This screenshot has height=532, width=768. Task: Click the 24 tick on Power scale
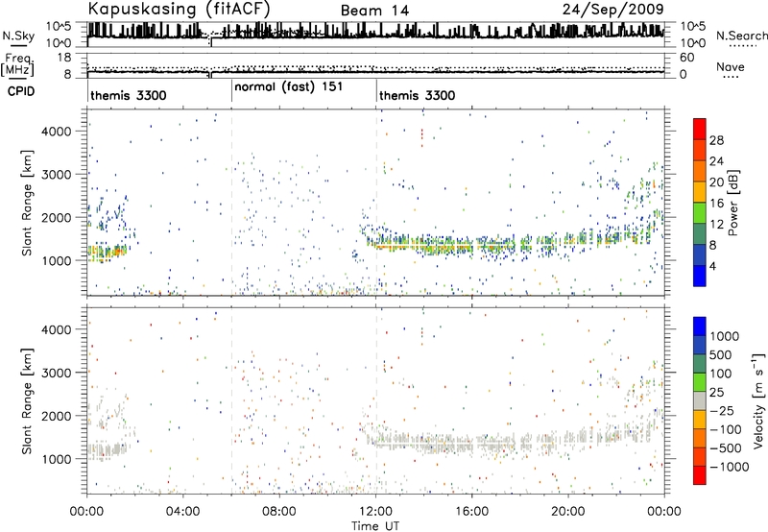pyautogui.click(x=716, y=161)
